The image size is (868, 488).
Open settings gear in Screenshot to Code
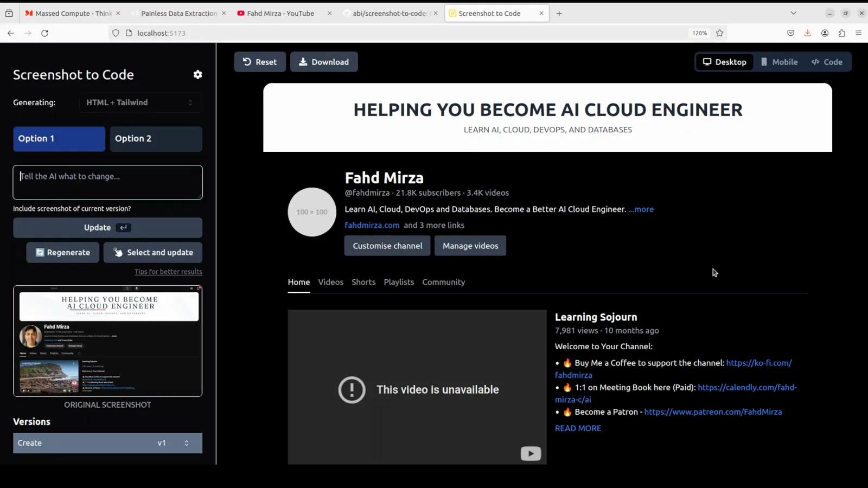(x=198, y=75)
